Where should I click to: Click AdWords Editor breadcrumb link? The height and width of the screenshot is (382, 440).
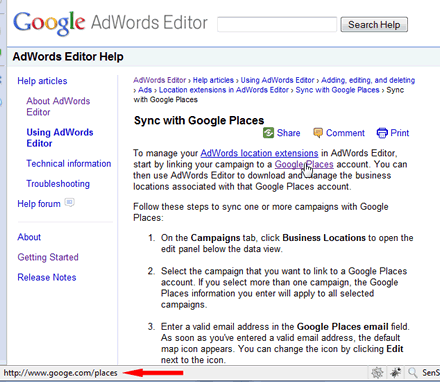[x=160, y=80]
